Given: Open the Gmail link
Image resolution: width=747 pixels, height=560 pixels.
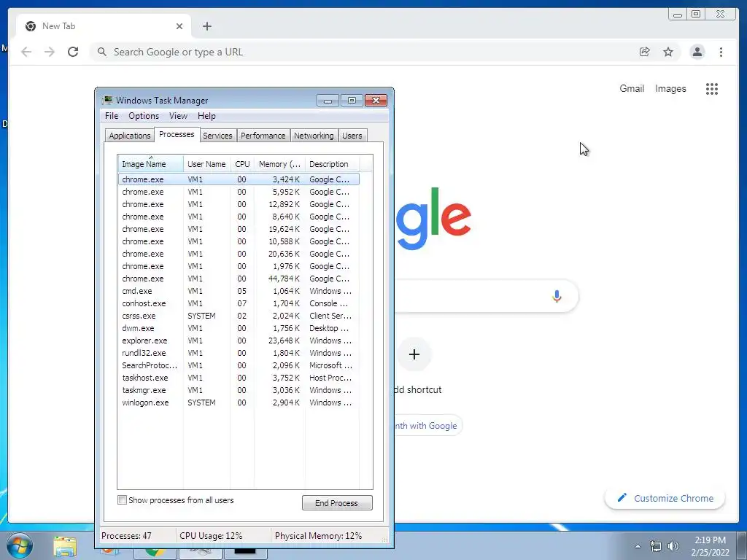Looking at the screenshot, I should [x=632, y=88].
